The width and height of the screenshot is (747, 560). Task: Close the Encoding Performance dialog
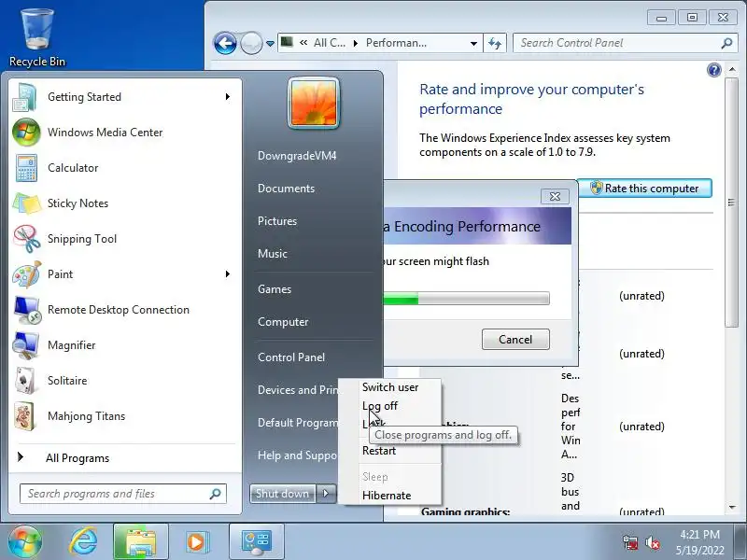[555, 196]
